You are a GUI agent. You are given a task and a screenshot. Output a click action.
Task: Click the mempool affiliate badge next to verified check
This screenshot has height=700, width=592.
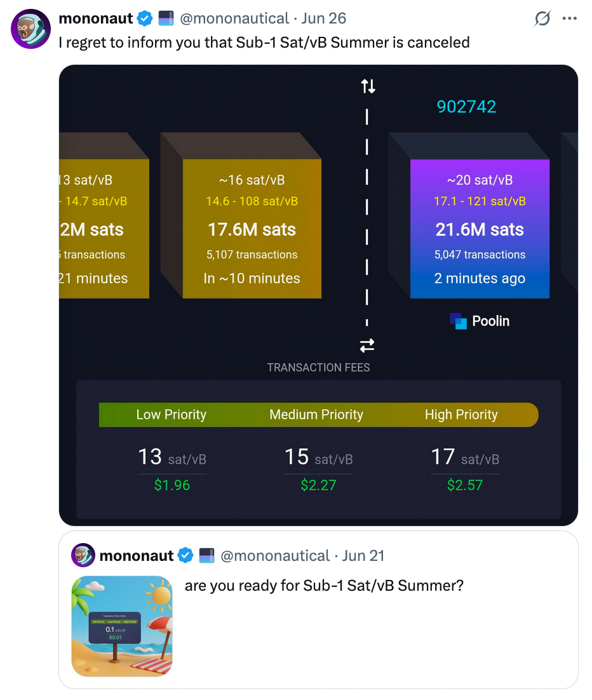[166, 18]
